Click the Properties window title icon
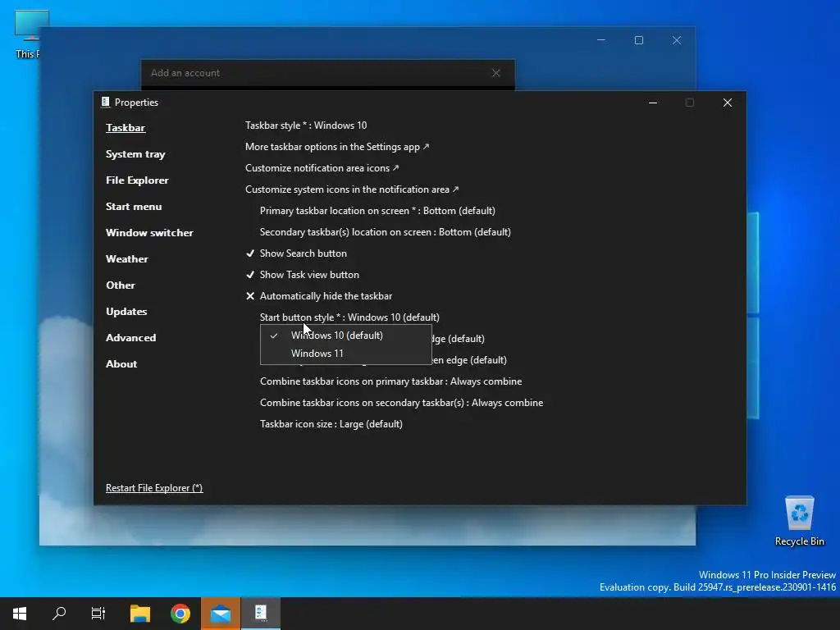Viewport: 840px width, 630px height. click(106, 102)
